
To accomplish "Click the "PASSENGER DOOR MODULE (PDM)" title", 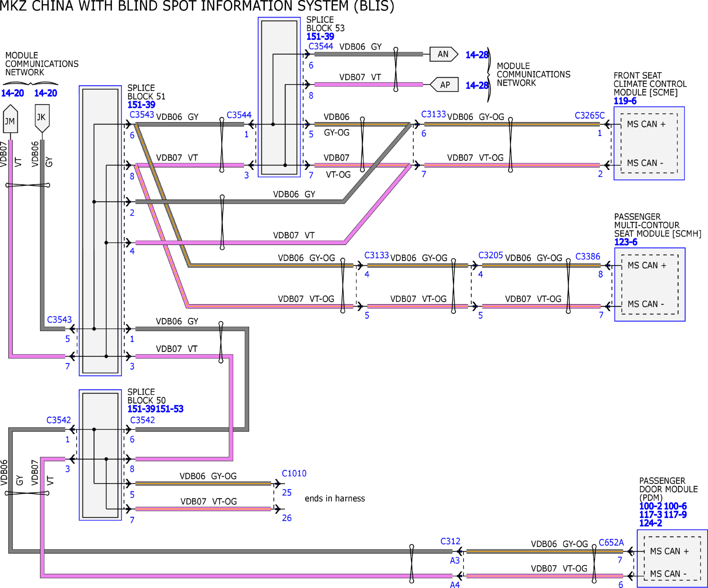I will click(668, 489).
